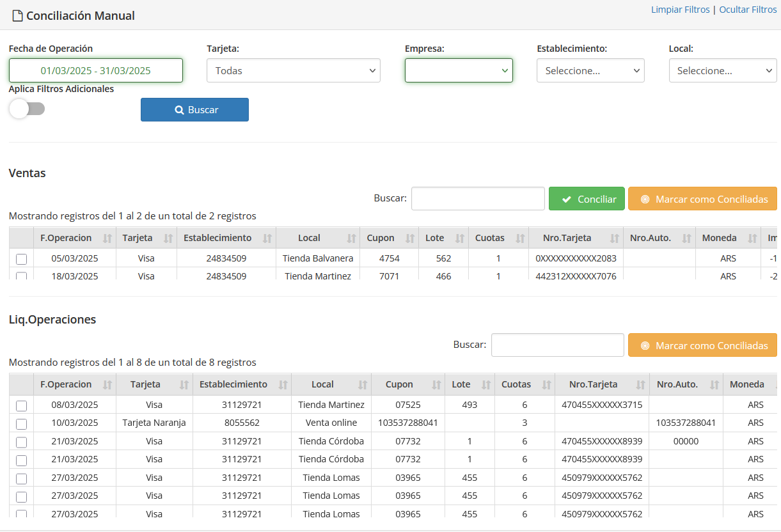Sort Liq.Operaciones by Local column
Viewport: 781px width, 532px height.
tap(331, 384)
